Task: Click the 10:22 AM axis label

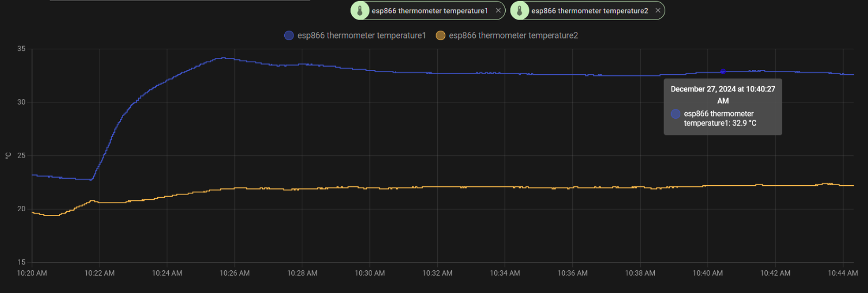Action: tap(99, 273)
